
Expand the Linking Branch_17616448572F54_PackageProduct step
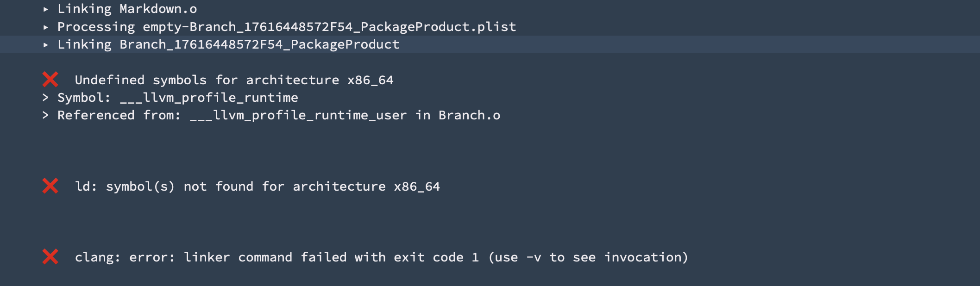(x=46, y=45)
